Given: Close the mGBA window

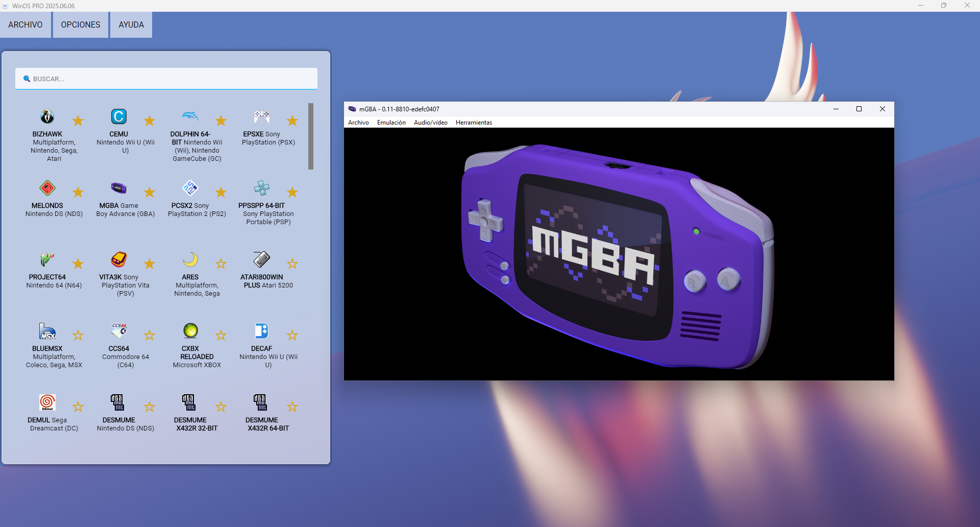Looking at the screenshot, I should tap(882, 109).
